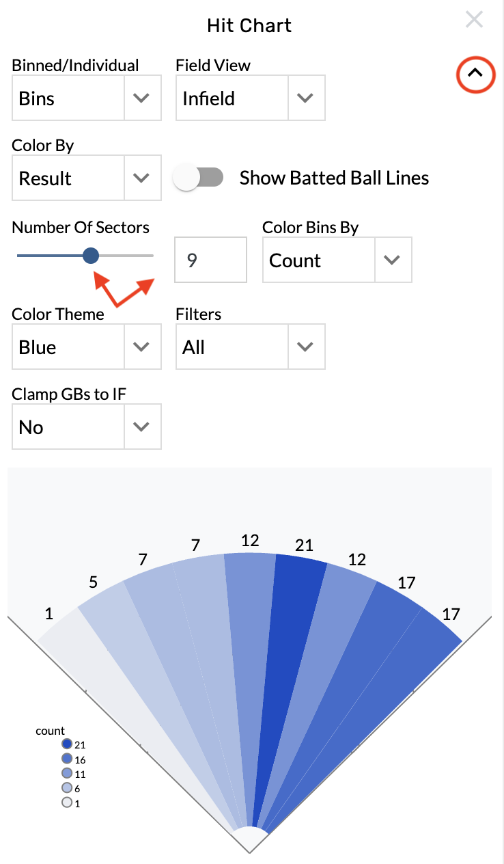Click the darkest sector labeled 21
Screen dimensions: 504x864
[287, 649]
